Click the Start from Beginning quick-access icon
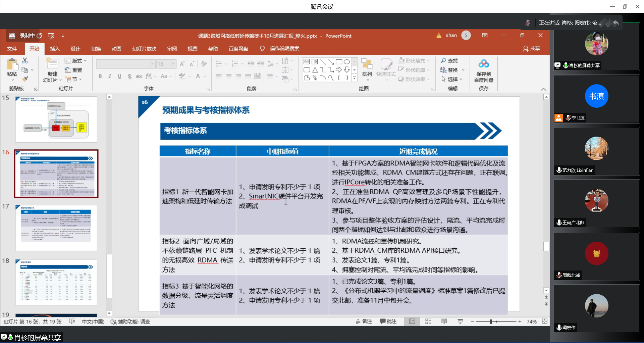This screenshot has width=644, height=343. pyautogui.click(x=51, y=36)
